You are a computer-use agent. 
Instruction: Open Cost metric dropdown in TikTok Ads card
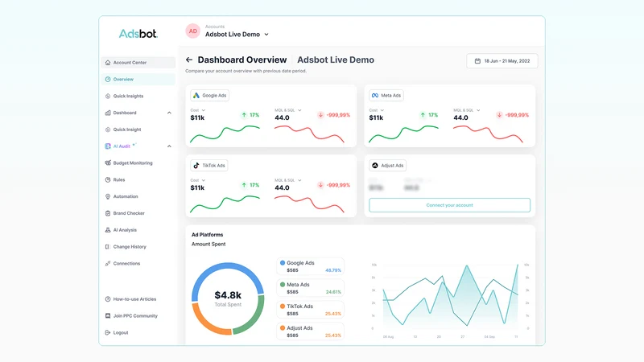198,180
